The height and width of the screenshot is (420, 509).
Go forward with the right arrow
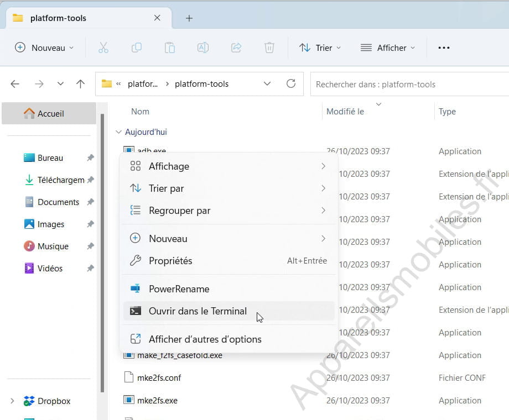39,84
